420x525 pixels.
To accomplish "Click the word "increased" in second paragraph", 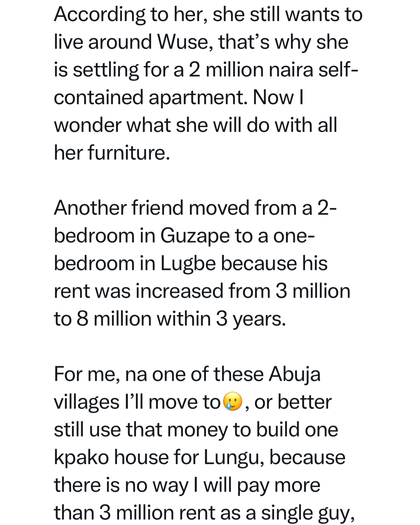I will [180, 291].
